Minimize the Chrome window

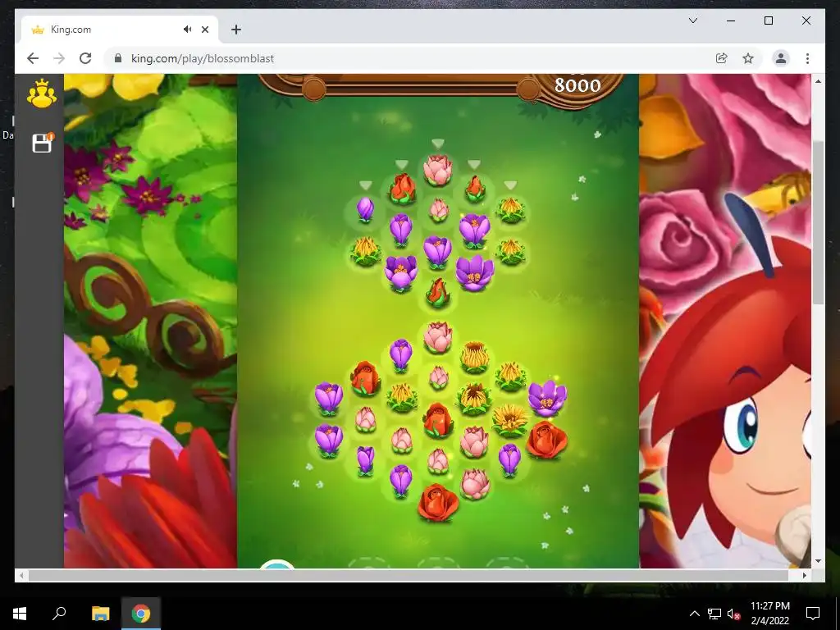[731, 21]
